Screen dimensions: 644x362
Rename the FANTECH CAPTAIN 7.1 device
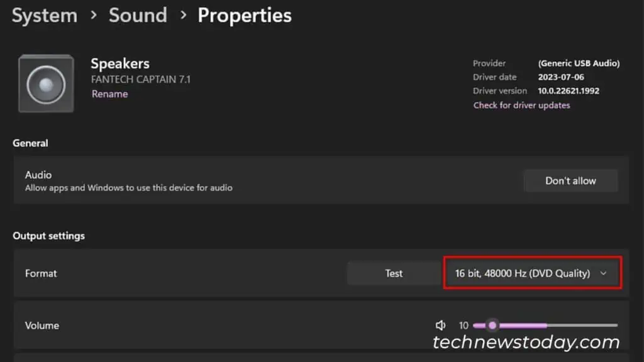pos(109,93)
